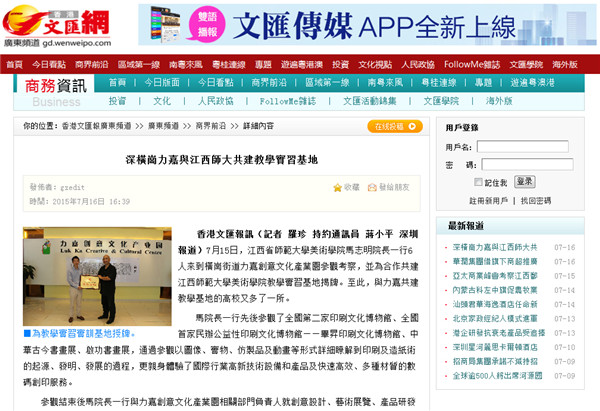Select 今日看點 tab in teal bar
The height and width of the screenshot is (411, 600).
click(x=215, y=83)
